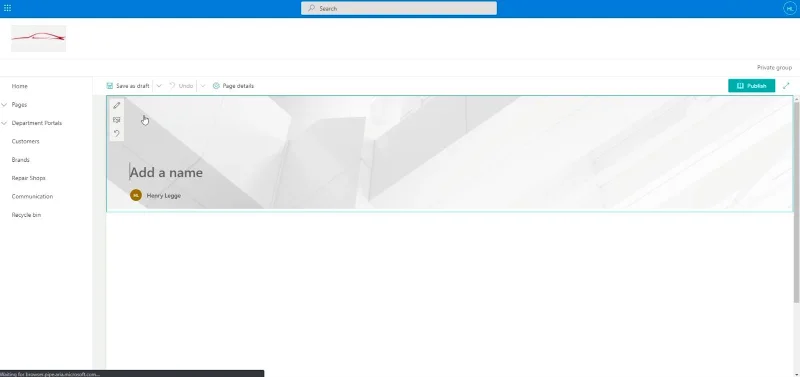Open Brands in left navigation
The height and width of the screenshot is (377, 800).
pyautogui.click(x=20, y=160)
